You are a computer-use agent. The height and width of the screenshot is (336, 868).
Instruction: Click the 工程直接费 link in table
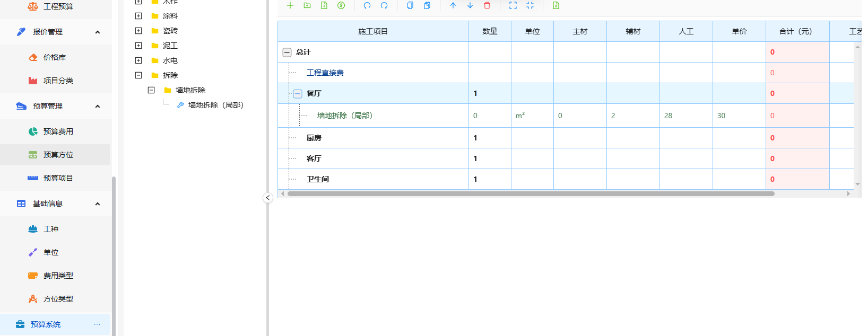[325, 73]
